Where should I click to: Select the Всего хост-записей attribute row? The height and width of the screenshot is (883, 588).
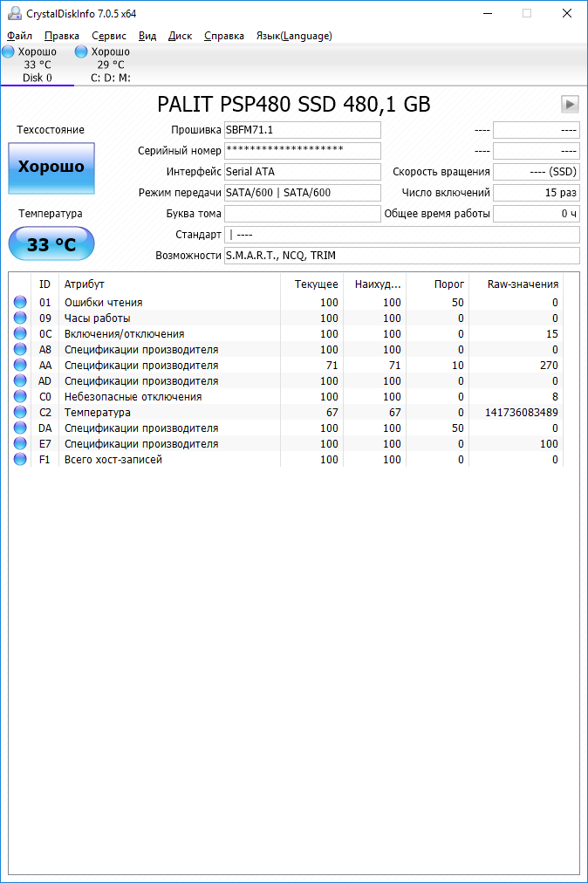point(286,460)
